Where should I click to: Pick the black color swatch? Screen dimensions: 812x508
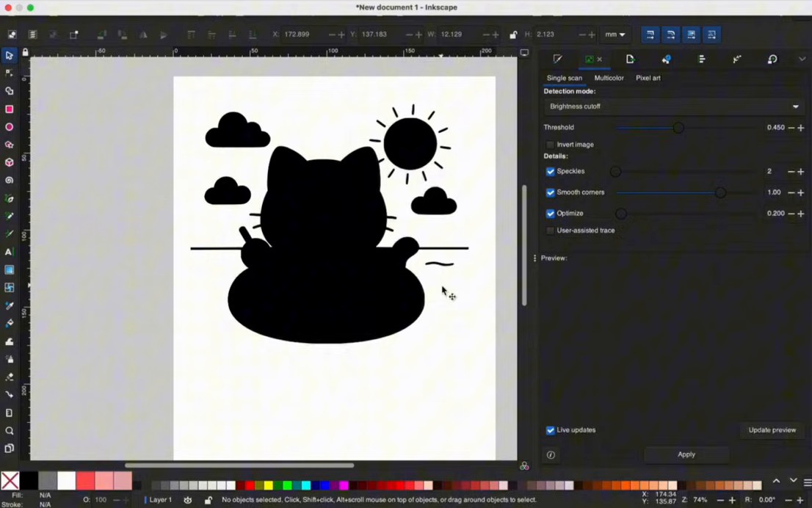point(29,481)
